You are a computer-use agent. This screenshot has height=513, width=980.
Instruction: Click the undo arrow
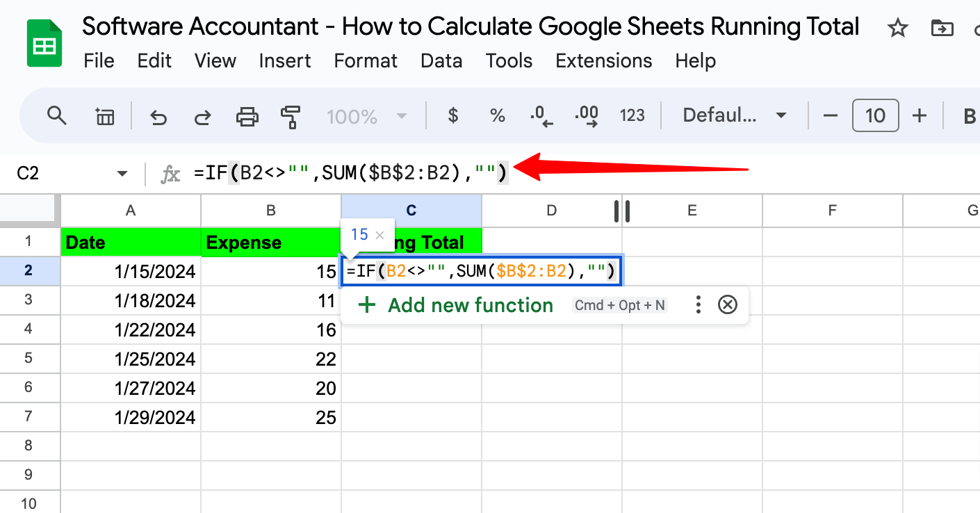point(158,116)
